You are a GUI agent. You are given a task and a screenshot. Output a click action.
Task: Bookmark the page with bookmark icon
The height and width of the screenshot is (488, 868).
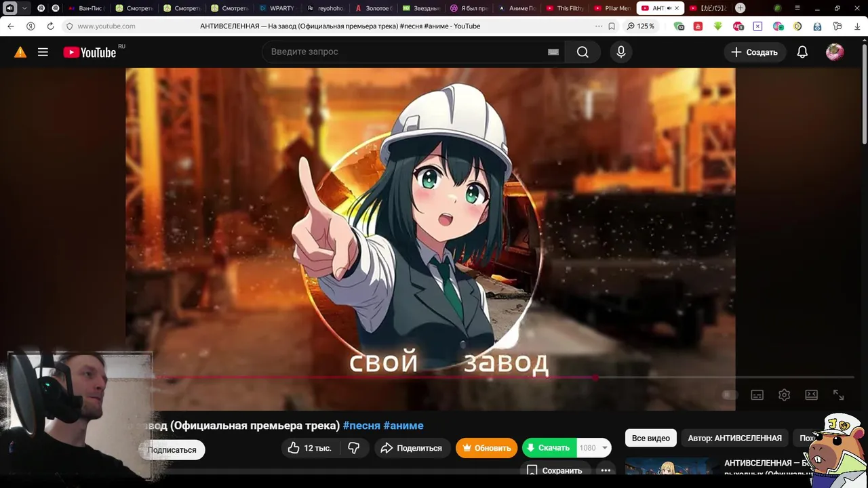point(612,26)
